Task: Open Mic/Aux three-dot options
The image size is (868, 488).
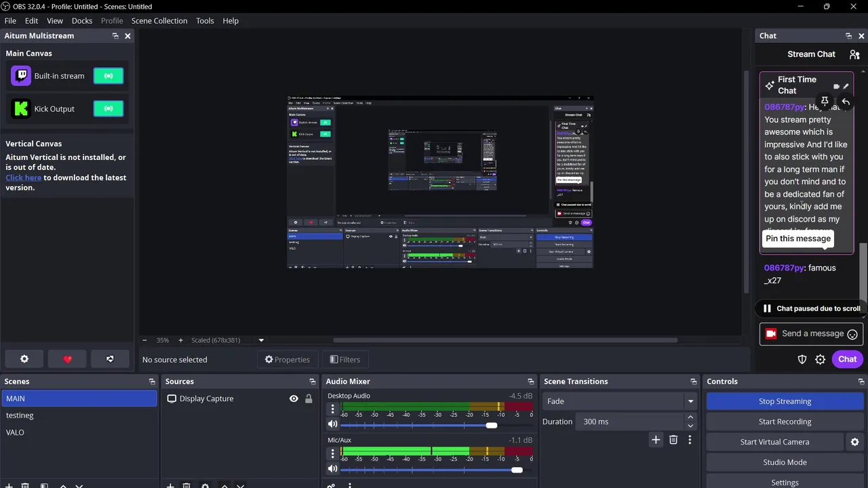Action: click(x=332, y=453)
